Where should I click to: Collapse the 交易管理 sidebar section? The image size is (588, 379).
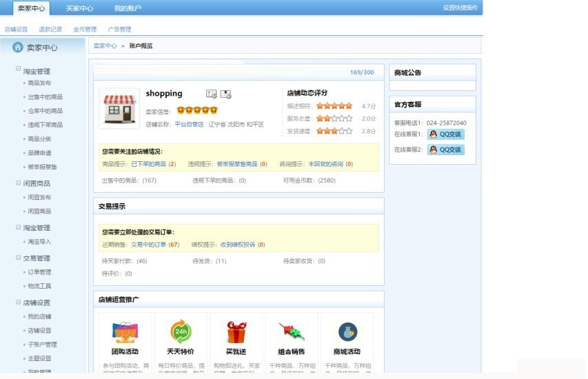[19, 258]
